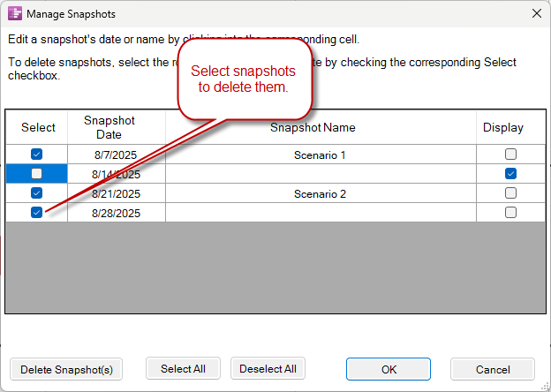Uncheck Select checkbox for the 8/21/2025 snapshot

click(x=36, y=192)
